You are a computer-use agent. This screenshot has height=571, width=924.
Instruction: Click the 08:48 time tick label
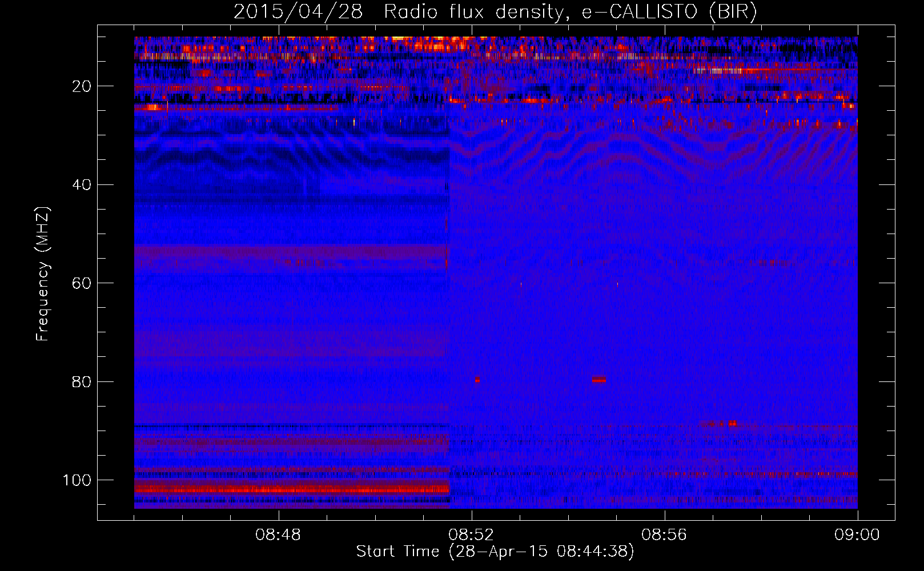tap(278, 535)
